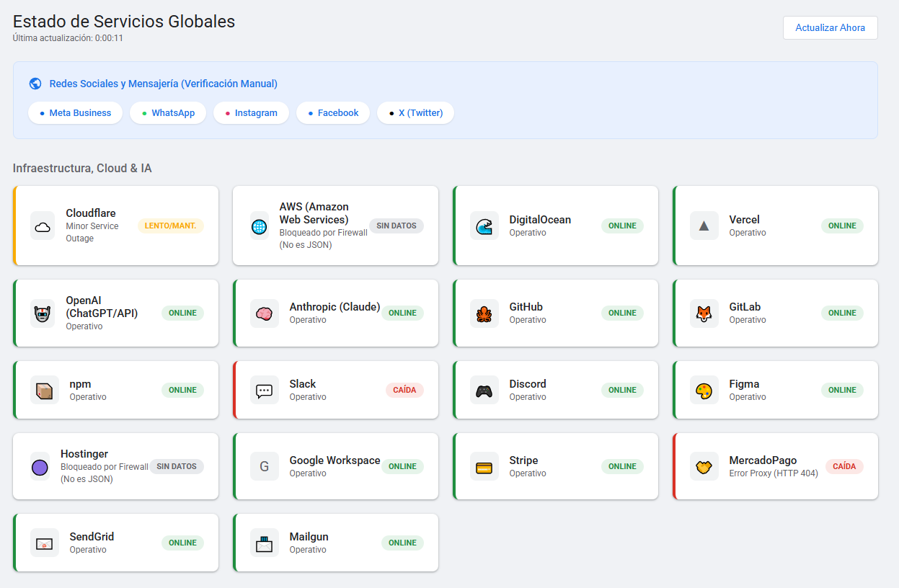The width and height of the screenshot is (899, 588).
Task: Click 'Error Proxy (HTTP 404)' text
Action: click(x=774, y=474)
